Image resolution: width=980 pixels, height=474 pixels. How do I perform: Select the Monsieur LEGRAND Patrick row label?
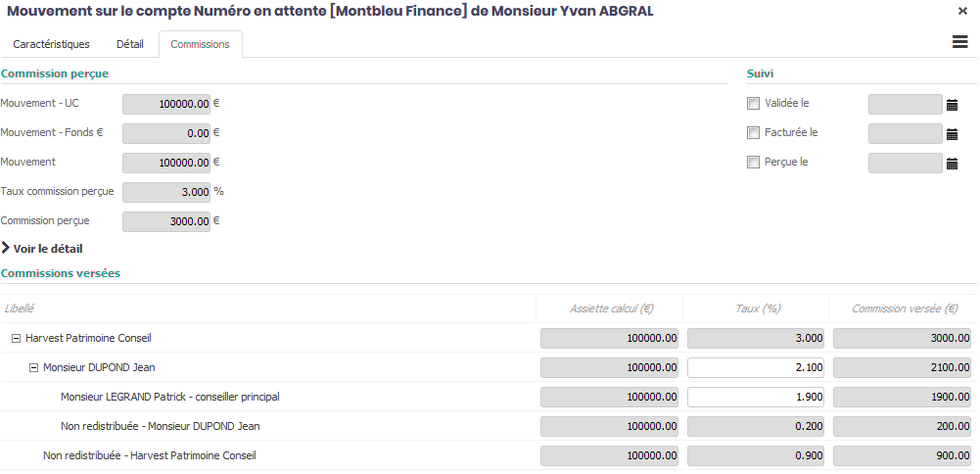[x=170, y=398]
